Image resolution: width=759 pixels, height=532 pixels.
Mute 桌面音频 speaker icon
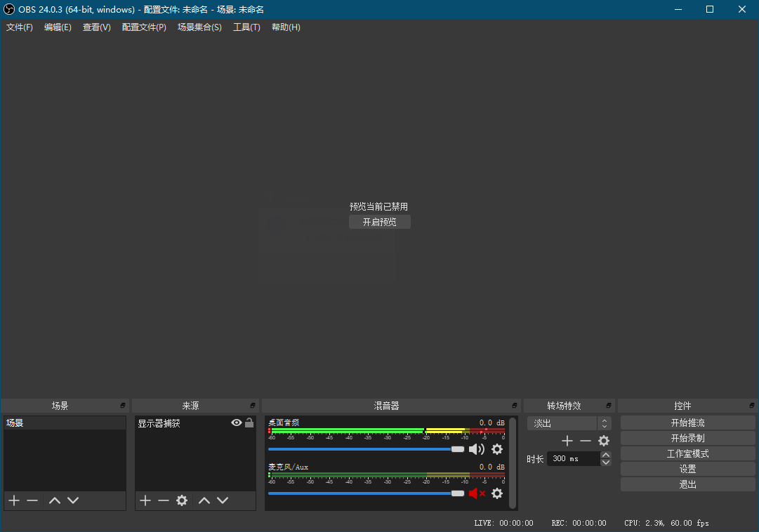tap(477, 449)
